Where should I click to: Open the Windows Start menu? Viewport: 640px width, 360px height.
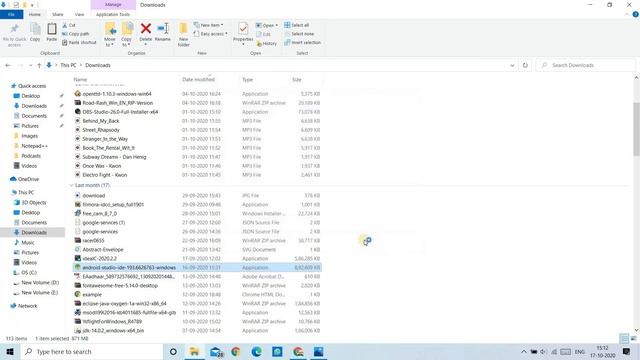click(x=10, y=351)
